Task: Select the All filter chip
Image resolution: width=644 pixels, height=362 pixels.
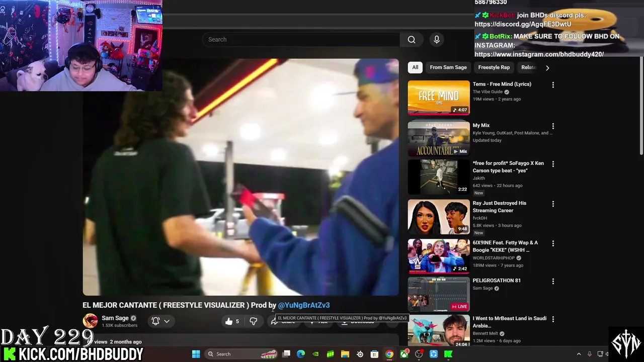Action: pos(415,67)
